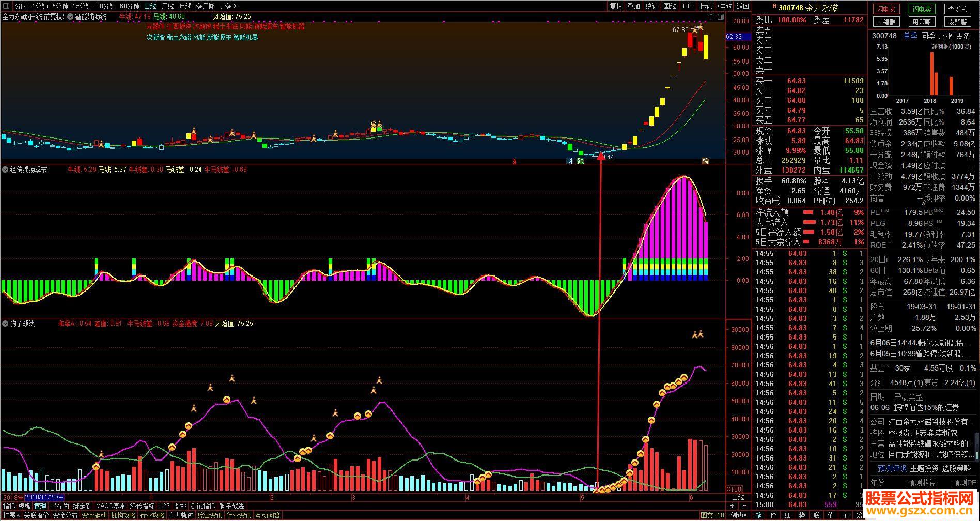Open the 资金分布 tab

click(x=65, y=515)
